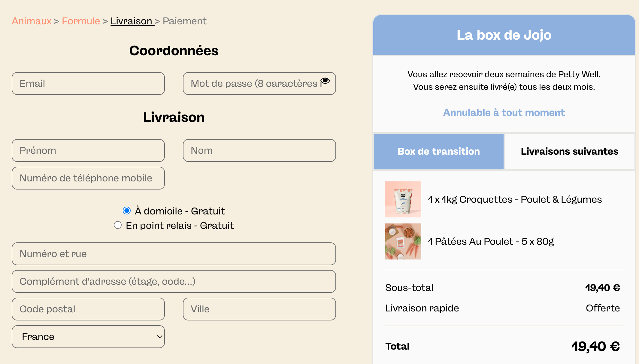639x364 pixels.
Task: Open the France country dropdown
Action: click(88, 337)
